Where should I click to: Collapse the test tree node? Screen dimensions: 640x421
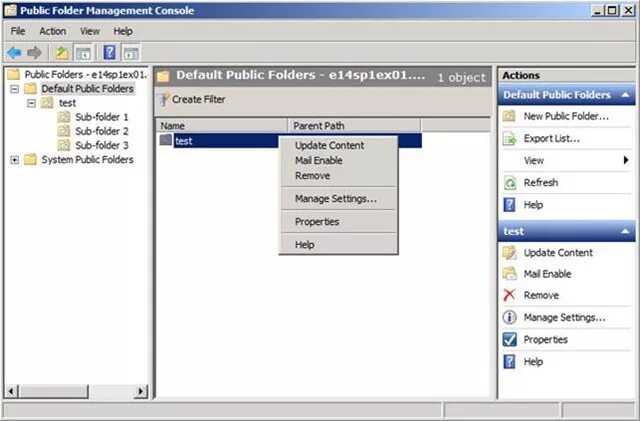(x=31, y=103)
